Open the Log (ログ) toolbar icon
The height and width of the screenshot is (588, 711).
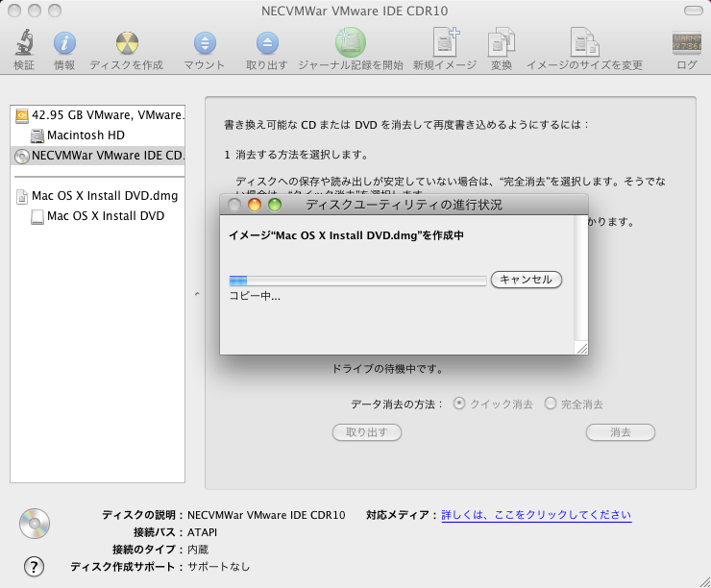(x=687, y=43)
